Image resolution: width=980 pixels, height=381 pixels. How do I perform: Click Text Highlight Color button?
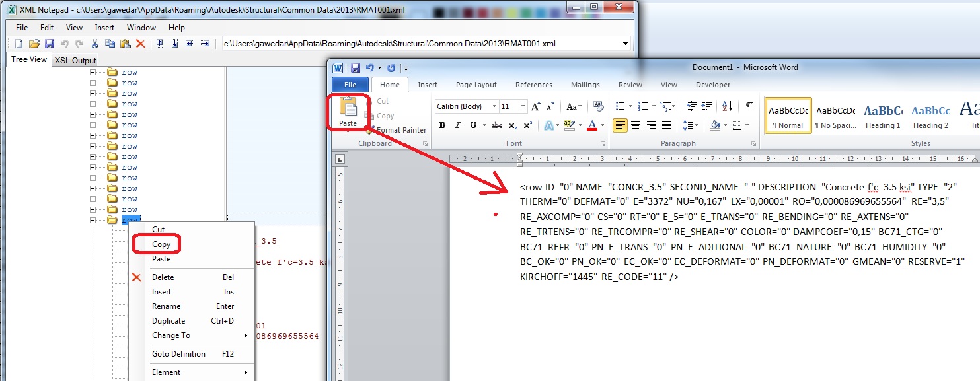569,125
